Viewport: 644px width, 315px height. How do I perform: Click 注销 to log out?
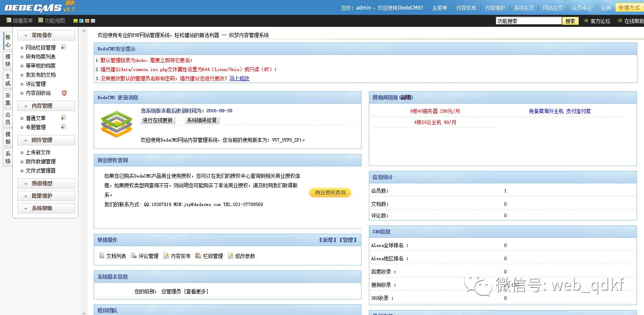pyautogui.click(x=606, y=8)
